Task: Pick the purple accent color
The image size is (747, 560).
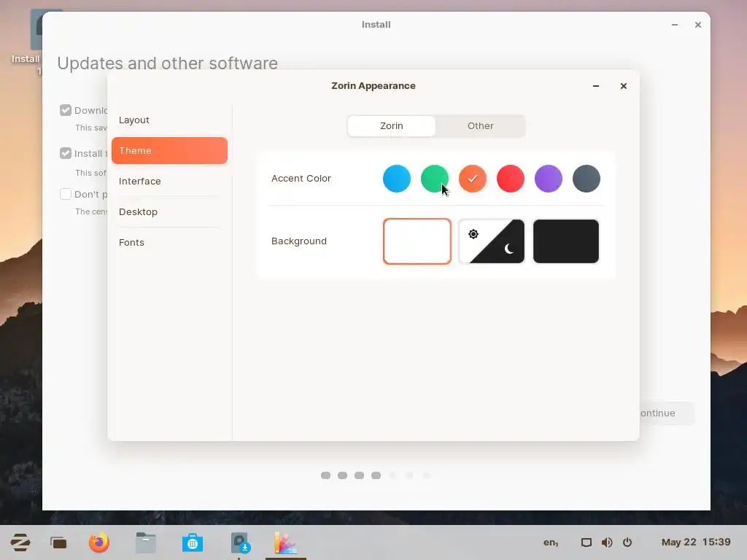Action: (x=549, y=179)
